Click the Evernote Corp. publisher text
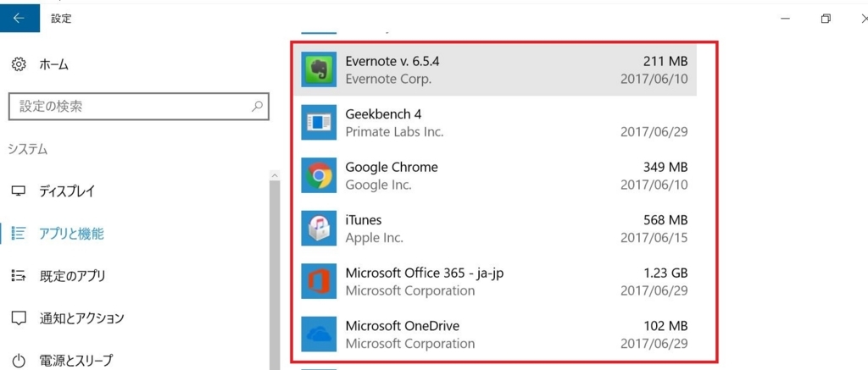The image size is (868, 370). click(388, 79)
